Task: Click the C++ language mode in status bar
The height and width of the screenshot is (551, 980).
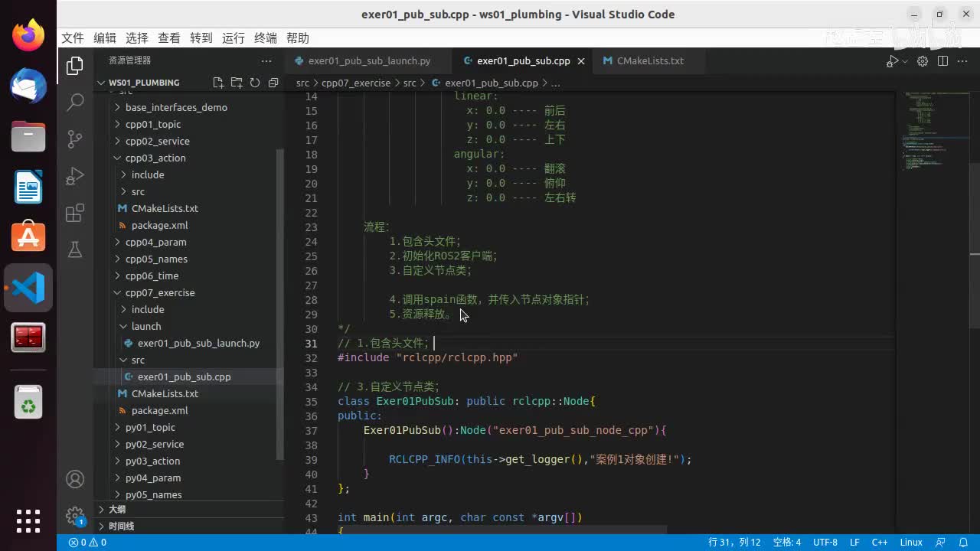Action: [x=880, y=542]
